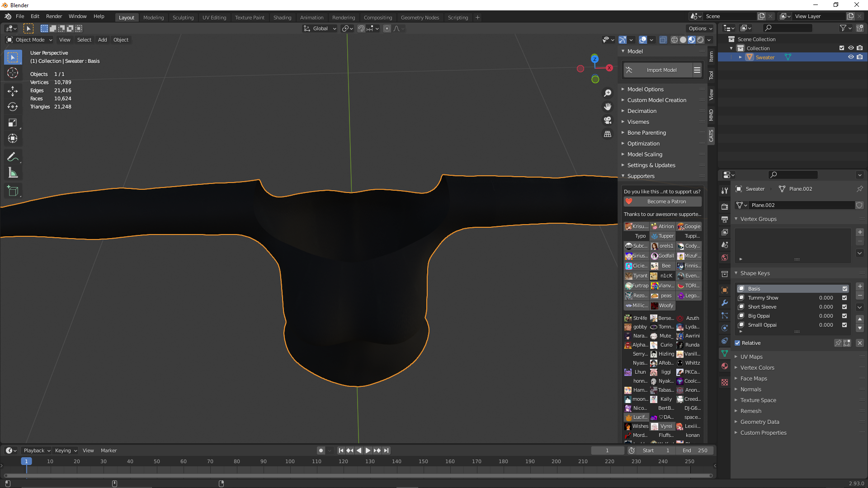Jump to the timeline end frame button
The width and height of the screenshot is (868, 488).
point(386,450)
